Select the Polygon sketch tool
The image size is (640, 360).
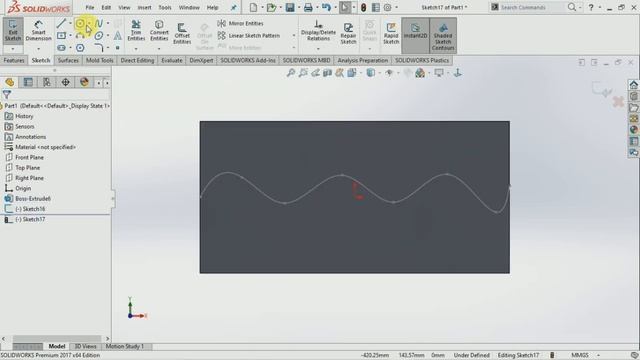click(x=80, y=48)
